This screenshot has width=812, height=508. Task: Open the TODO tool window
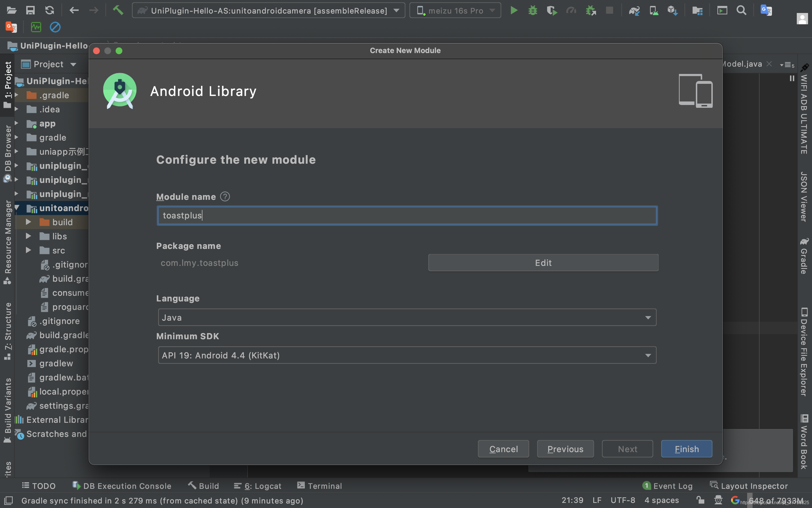(39, 486)
